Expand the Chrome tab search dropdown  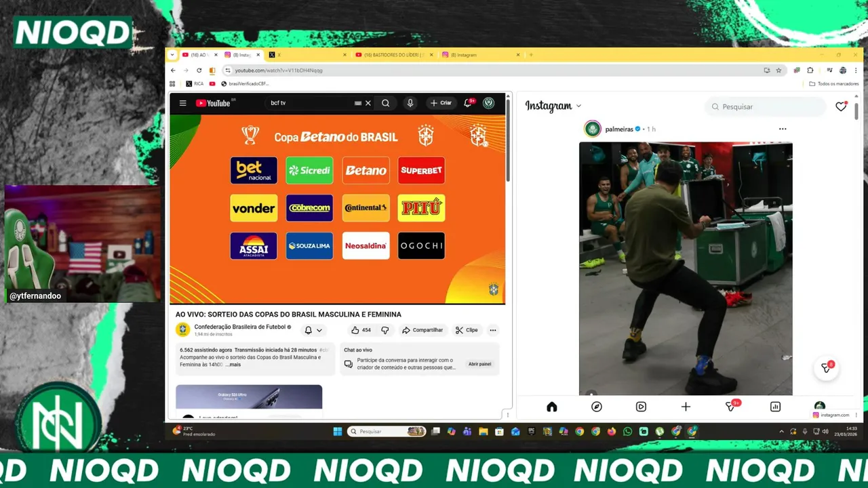point(172,55)
